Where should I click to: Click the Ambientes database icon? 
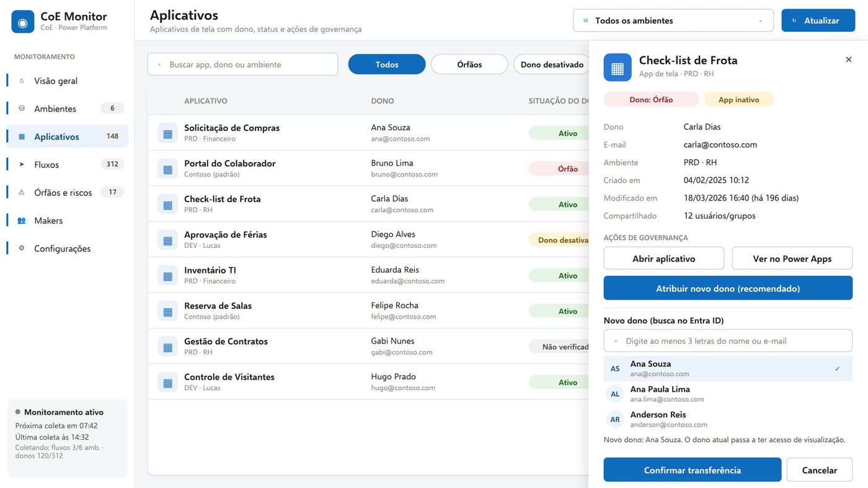point(22,109)
